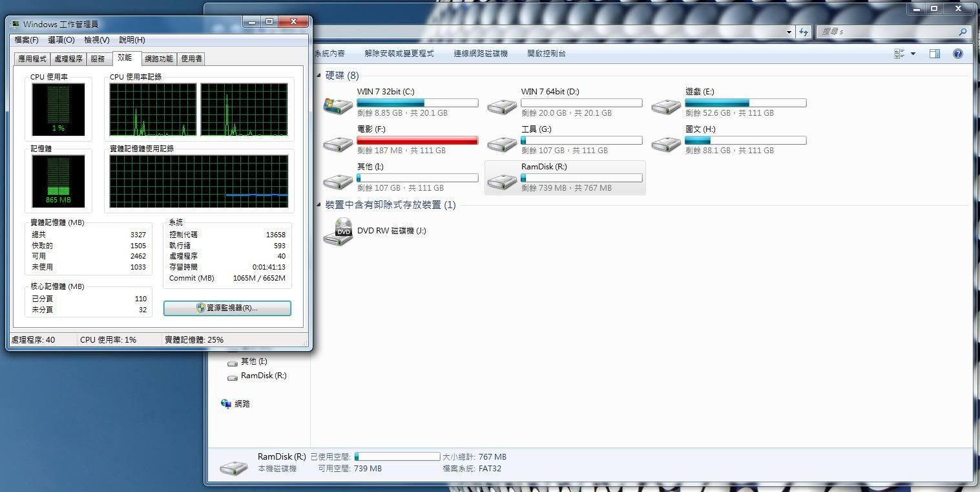Switch to the 使用者 tab
This screenshot has width=980, height=492.
[191, 59]
